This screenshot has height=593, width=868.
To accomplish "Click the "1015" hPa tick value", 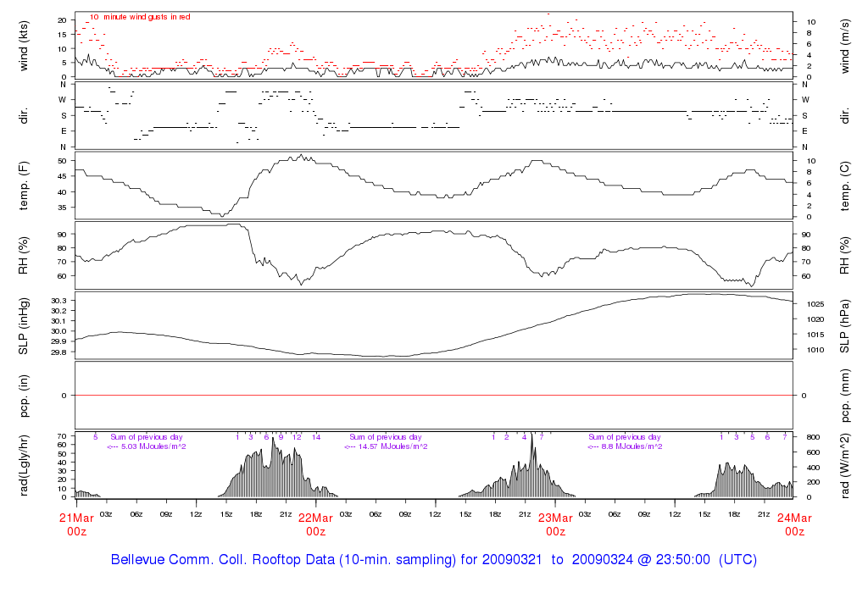I will pyautogui.click(x=815, y=335).
